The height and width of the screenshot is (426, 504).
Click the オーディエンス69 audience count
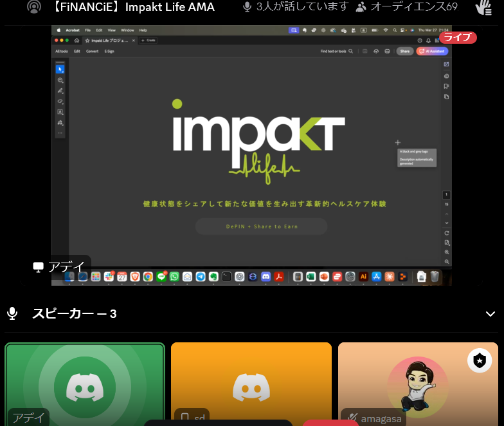pos(407,6)
